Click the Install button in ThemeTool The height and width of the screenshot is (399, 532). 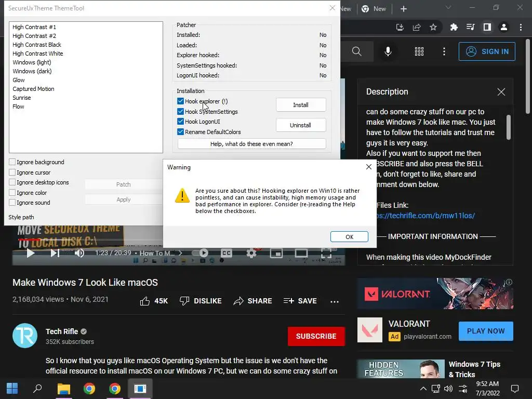click(301, 105)
